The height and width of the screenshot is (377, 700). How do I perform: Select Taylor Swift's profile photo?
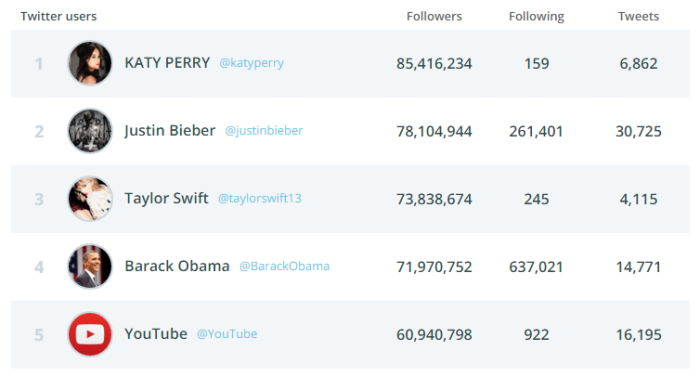(x=90, y=199)
